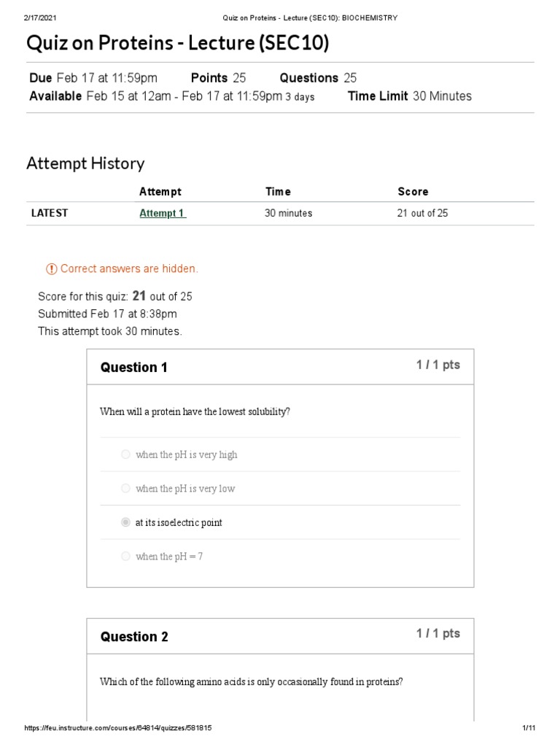Click the Quiz on Proteins page title
This screenshot has height=747, width=560.
[178, 44]
